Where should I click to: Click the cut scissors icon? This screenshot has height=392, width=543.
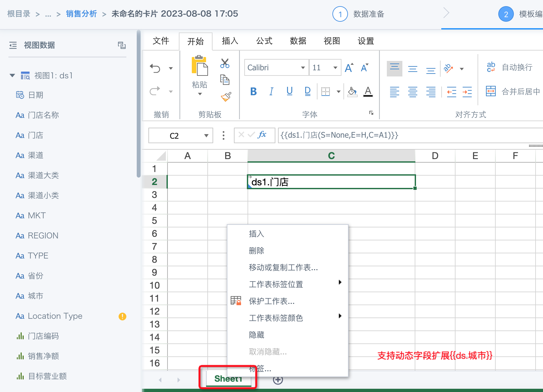tap(225, 63)
